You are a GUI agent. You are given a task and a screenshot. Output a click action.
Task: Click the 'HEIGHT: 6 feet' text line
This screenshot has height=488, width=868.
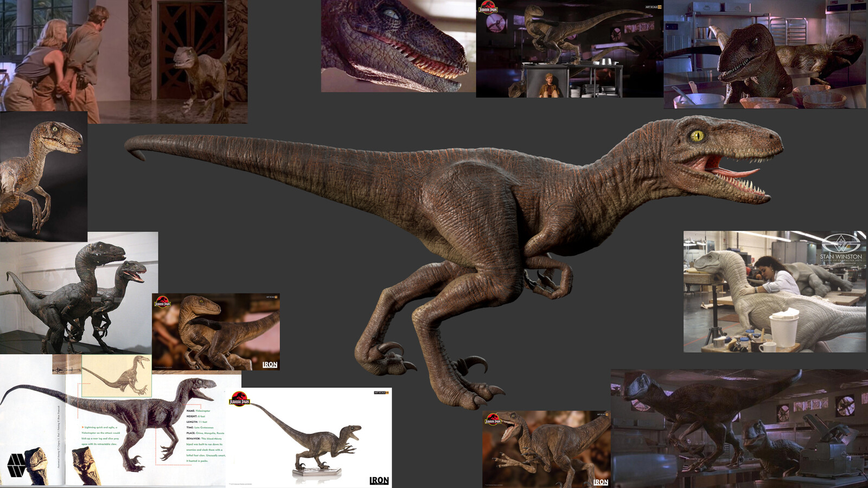(x=196, y=416)
